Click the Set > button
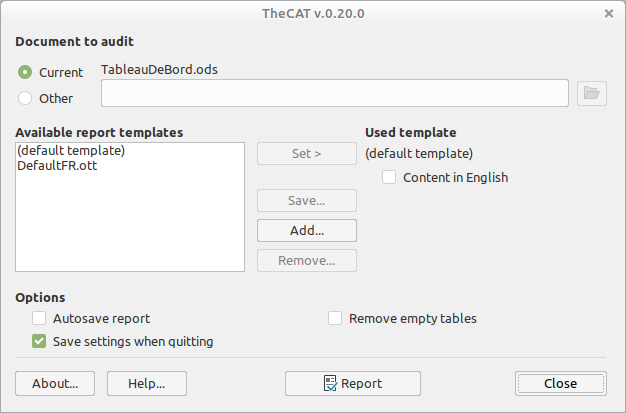This screenshot has height=413, width=626. pos(307,153)
